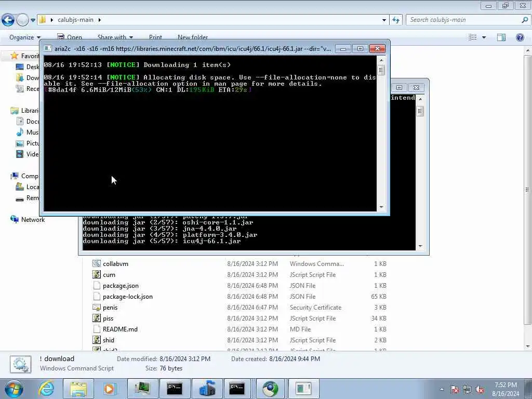Image resolution: width=532 pixels, height=399 pixels.
Task: Select Computer in navigation pane
Action: [25, 176]
